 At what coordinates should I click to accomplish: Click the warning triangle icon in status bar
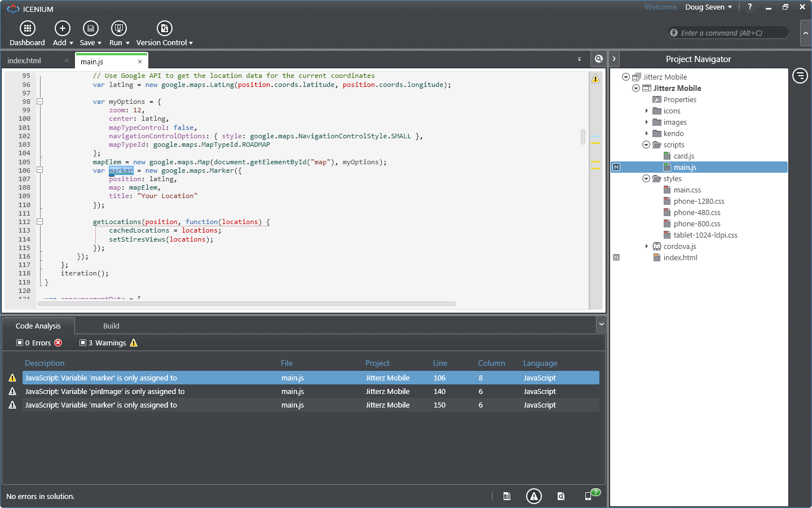click(x=533, y=496)
